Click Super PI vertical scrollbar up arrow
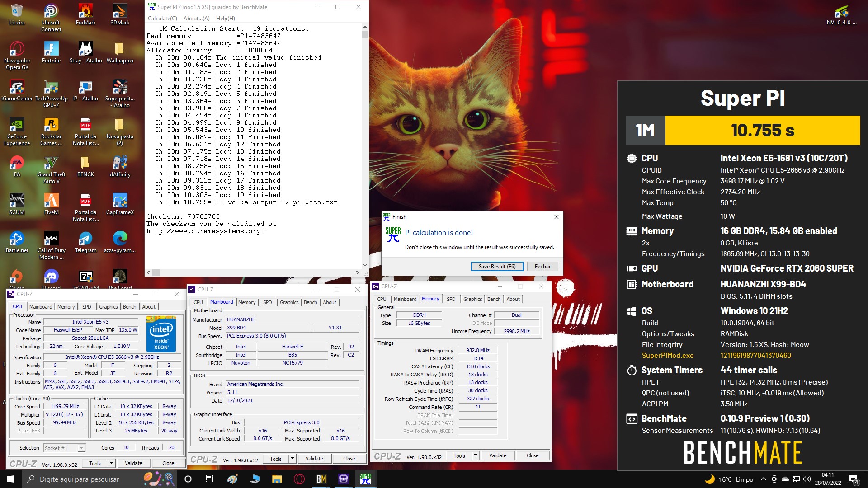This screenshot has height=488, width=868. coord(365,28)
